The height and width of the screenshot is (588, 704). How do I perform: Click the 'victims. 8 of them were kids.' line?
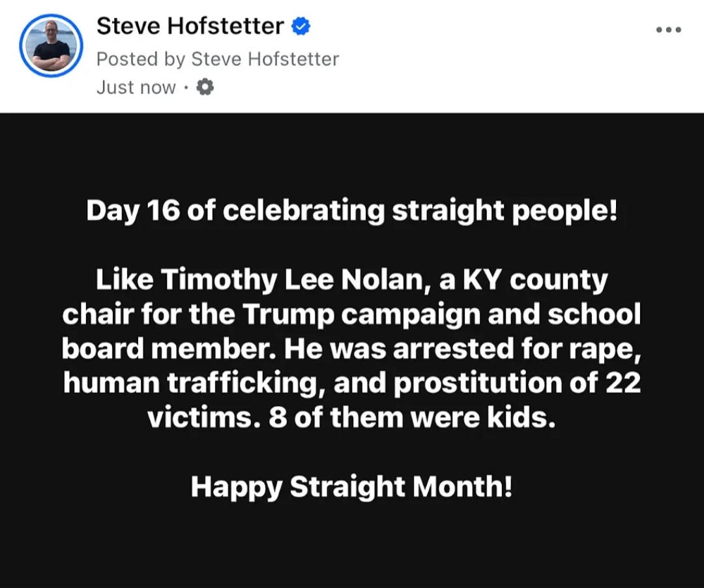coord(352,417)
